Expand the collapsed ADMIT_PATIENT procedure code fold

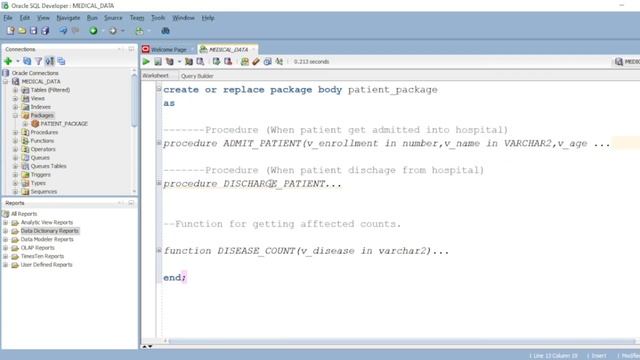tap(159, 143)
